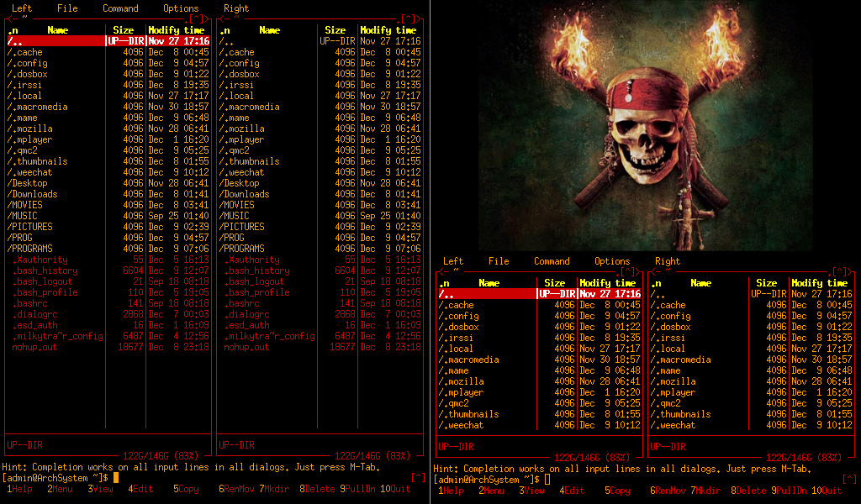Image resolution: width=861 pixels, height=504 pixels.
Task: Open the Options menu in the small terminal under the skull
Action: (612, 261)
